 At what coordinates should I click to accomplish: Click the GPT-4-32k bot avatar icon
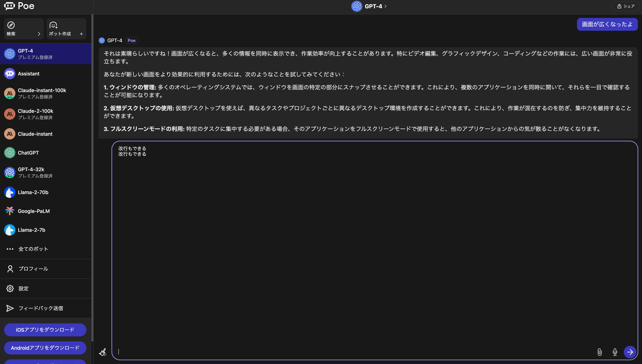click(x=10, y=172)
